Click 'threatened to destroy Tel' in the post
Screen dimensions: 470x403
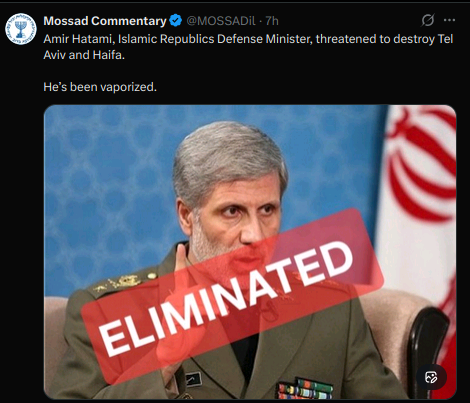[x=384, y=39]
